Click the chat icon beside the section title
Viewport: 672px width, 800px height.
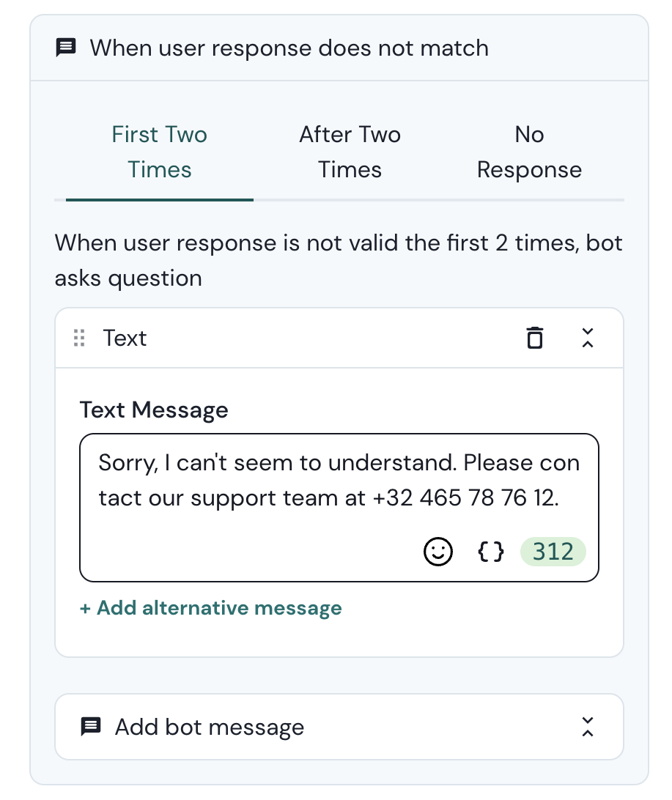[x=66, y=48]
